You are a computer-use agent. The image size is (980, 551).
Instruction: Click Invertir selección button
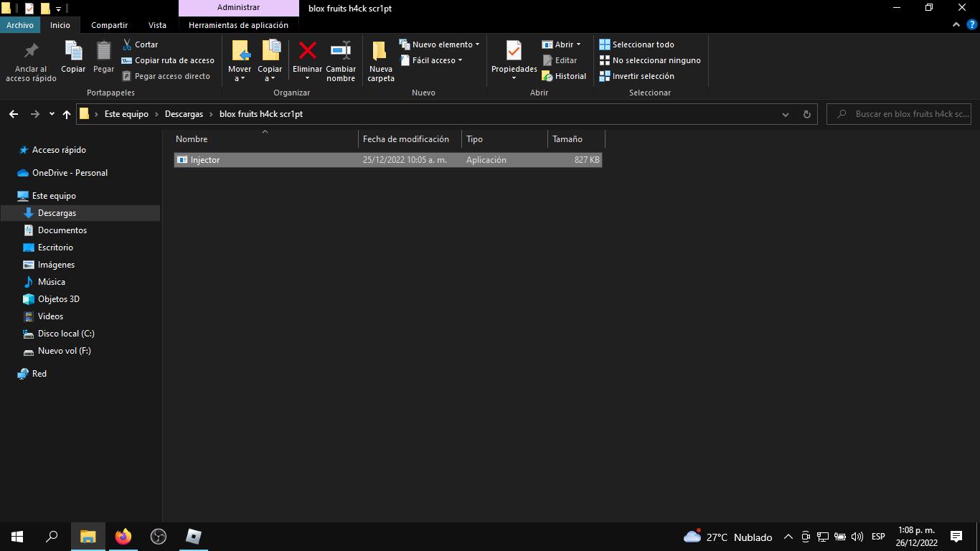pyautogui.click(x=636, y=76)
